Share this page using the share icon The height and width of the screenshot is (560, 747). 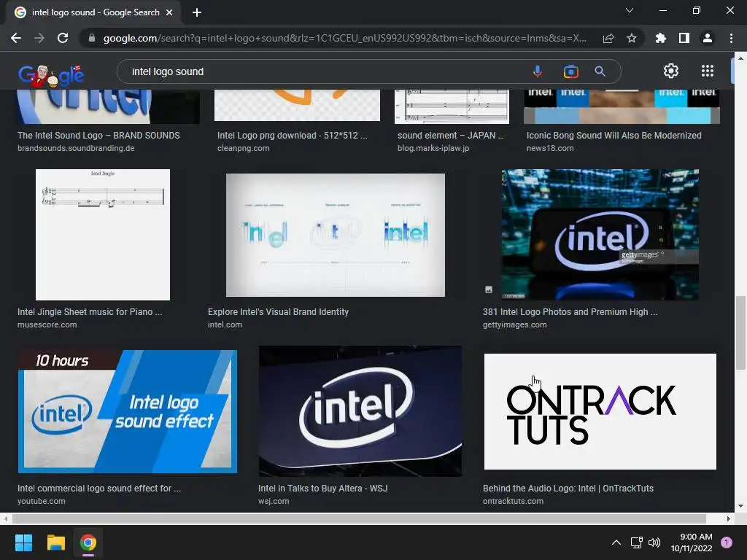608,38
